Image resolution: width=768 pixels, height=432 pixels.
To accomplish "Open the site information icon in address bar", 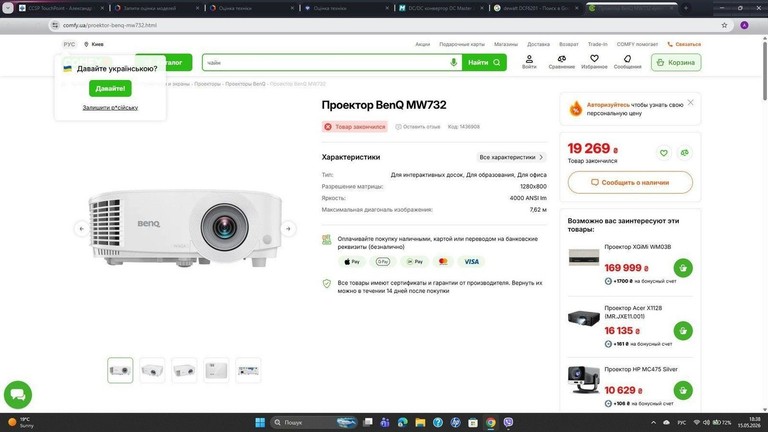I will [55, 25].
